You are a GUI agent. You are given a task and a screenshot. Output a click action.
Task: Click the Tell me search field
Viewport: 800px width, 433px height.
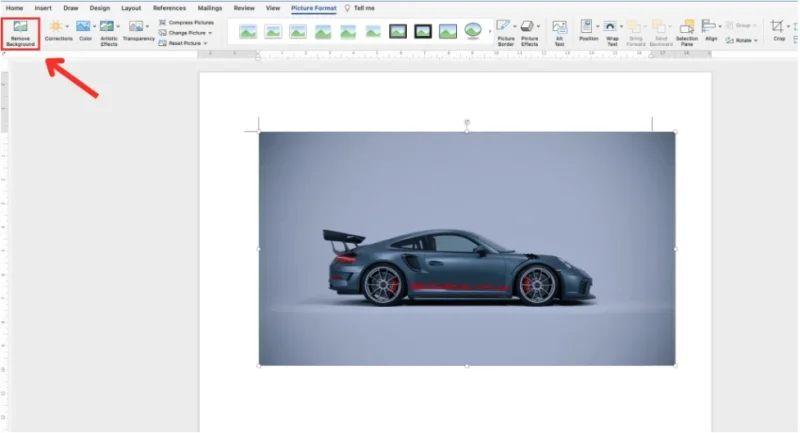point(363,8)
